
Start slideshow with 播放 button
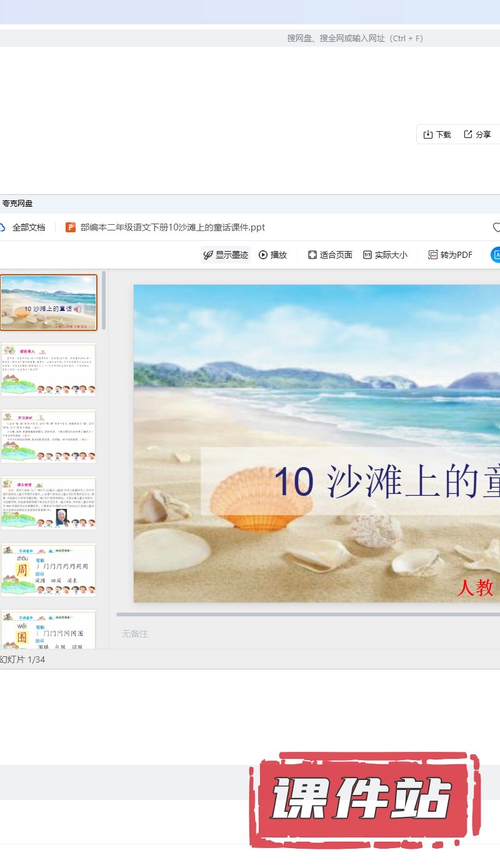[272, 255]
